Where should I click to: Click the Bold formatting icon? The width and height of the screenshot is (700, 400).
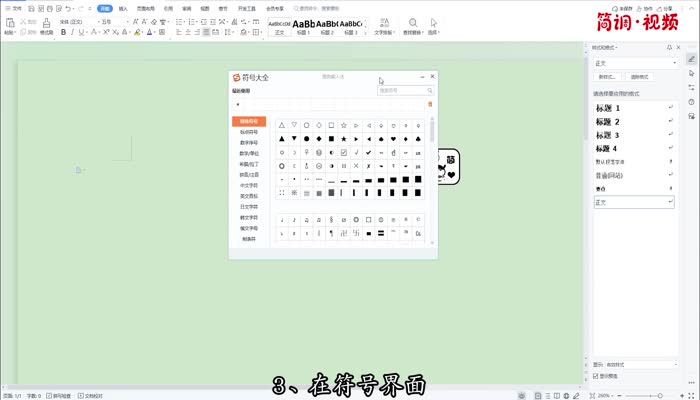pyautogui.click(x=63, y=32)
